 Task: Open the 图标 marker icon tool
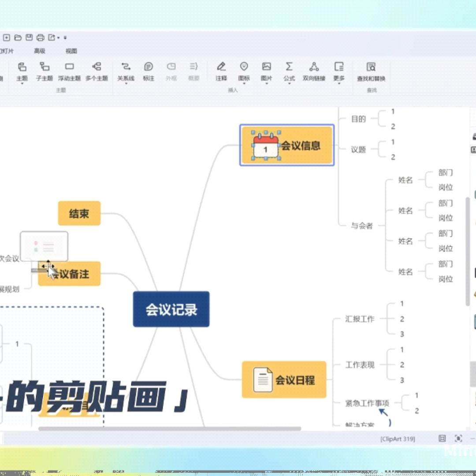pyautogui.click(x=244, y=67)
